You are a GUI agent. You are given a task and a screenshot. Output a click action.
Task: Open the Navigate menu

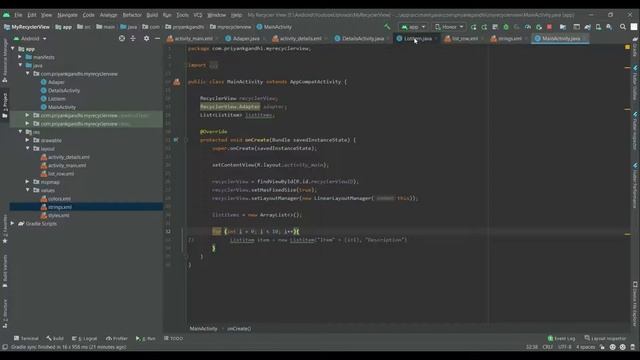[67, 15]
